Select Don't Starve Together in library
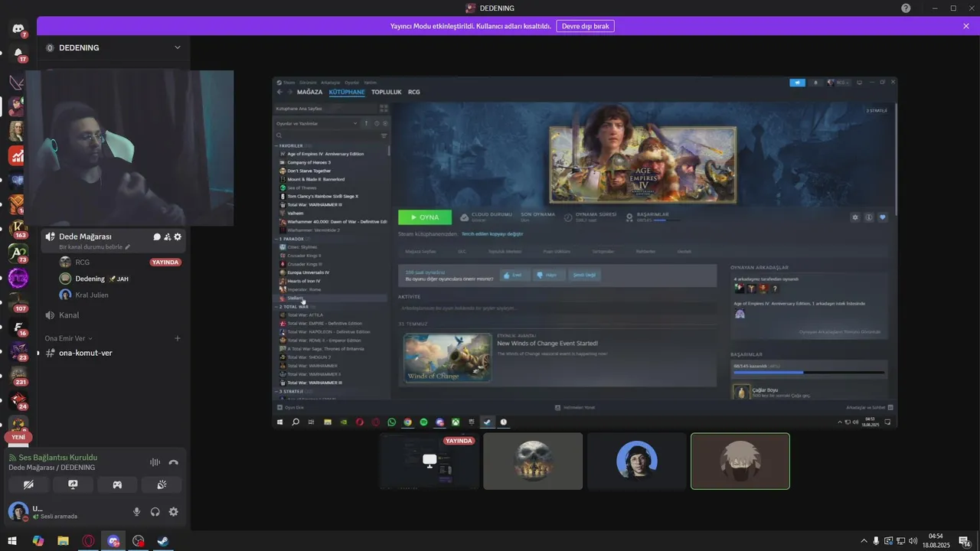 pos(309,171)
